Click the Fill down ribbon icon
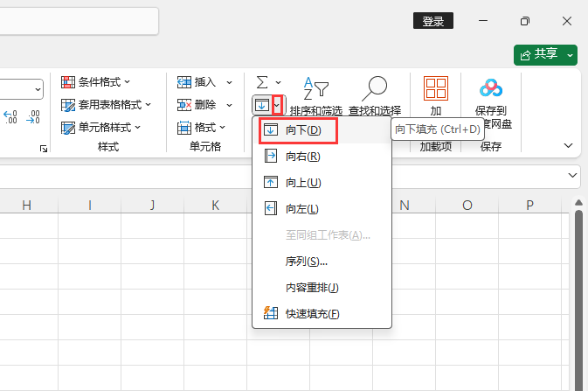 (x=262, y=105)
